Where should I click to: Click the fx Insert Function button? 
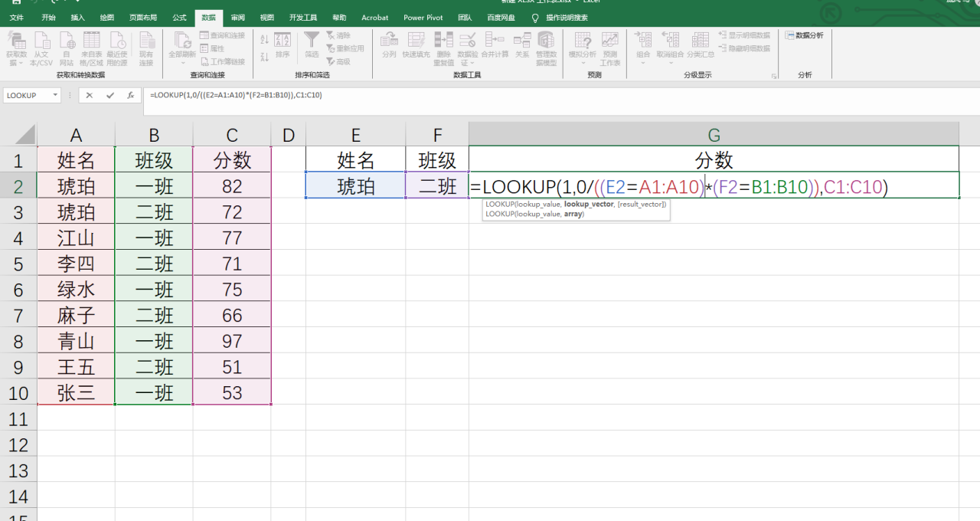click(131, 95)
